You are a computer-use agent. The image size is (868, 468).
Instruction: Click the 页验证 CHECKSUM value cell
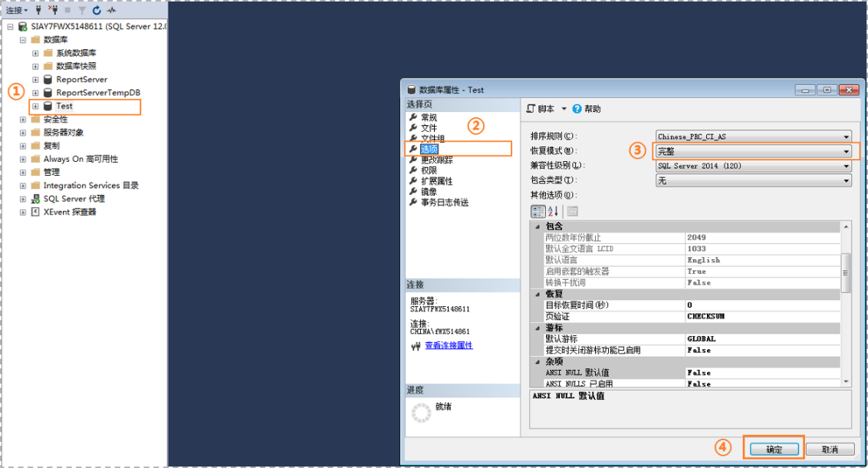tap(763, 316)
